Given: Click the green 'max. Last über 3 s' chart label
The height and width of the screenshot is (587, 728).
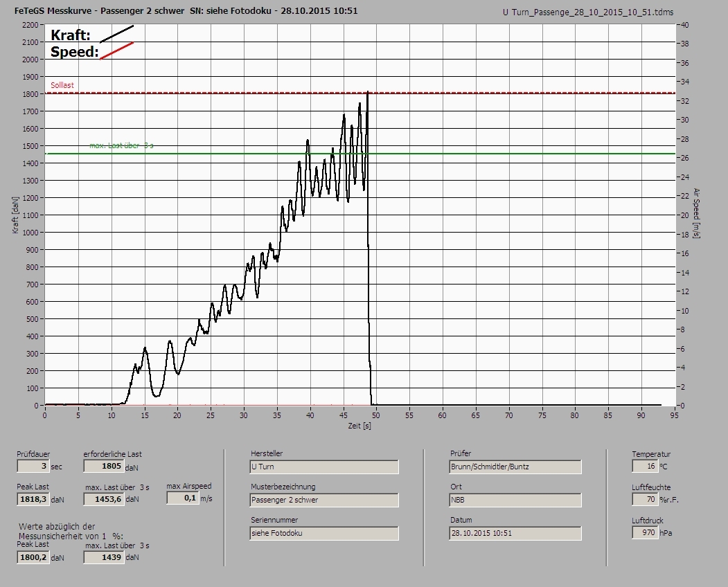Looking at the screenshot, I should point(121,145).
